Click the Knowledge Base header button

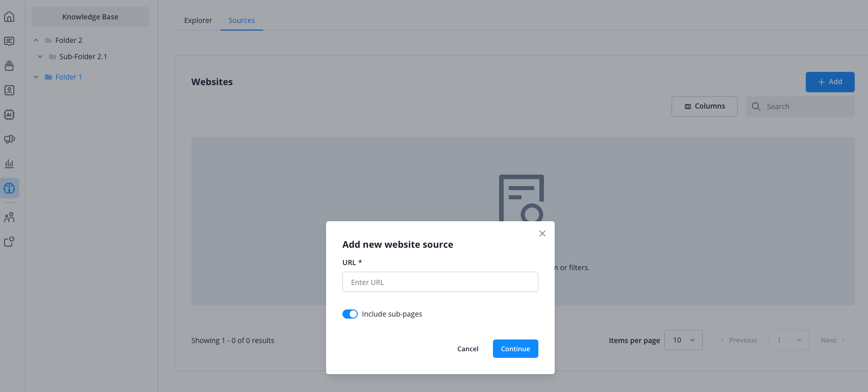coord(90,17)
